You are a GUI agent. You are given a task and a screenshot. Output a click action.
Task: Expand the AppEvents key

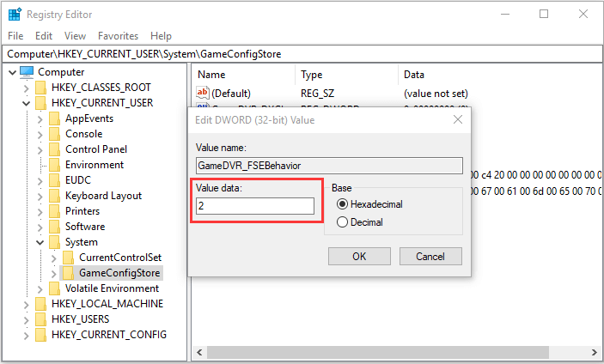pyautogui.click(x=40, y=119)
